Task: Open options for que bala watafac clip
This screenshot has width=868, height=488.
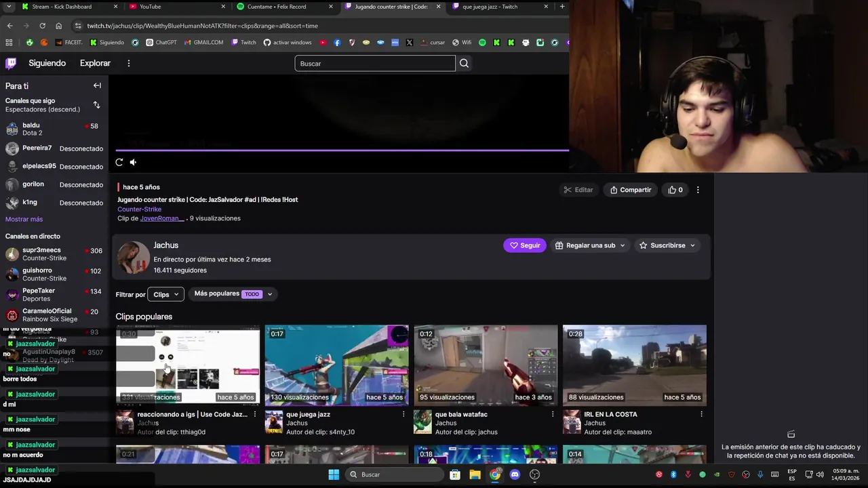Action: coord(553,414)
